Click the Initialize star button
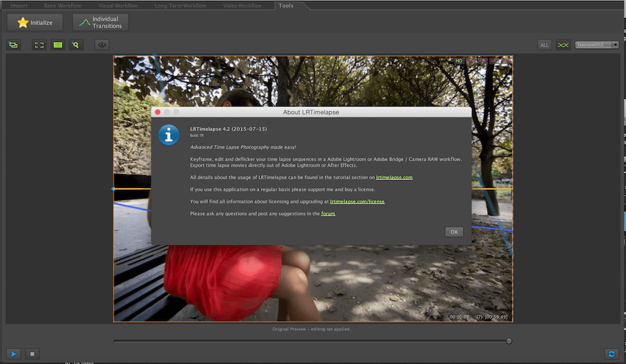The image size is (626, 364). pos(34,23)
